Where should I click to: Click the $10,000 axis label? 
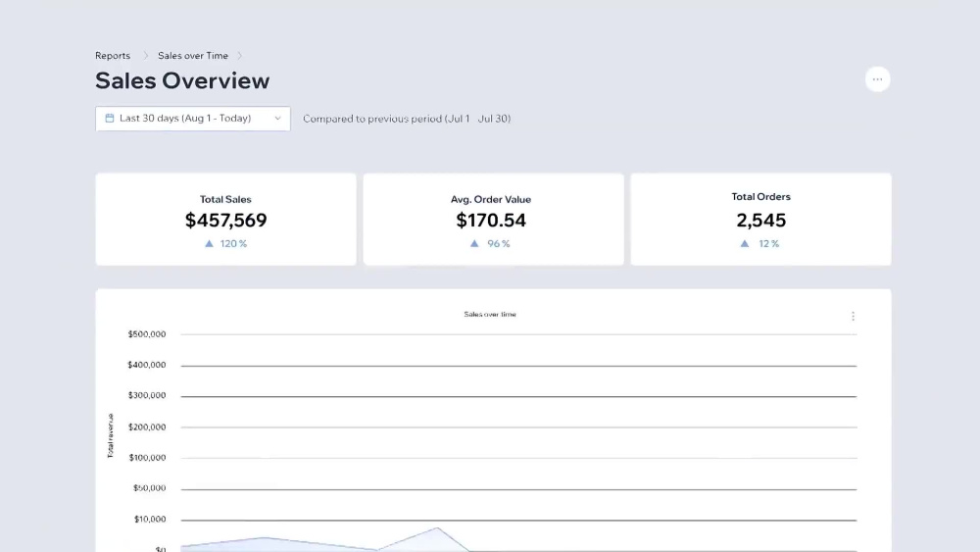[x=150, y=520]
